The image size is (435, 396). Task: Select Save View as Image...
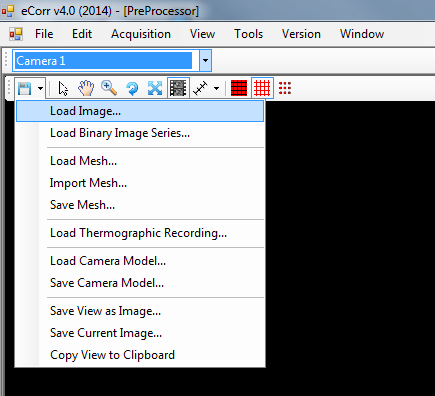point(140,311)
